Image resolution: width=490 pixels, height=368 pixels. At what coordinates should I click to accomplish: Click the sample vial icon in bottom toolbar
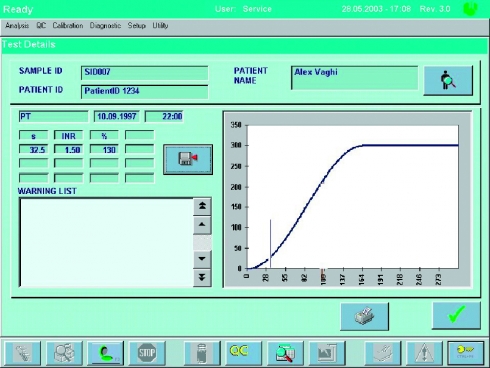pyautogui.click(x=202, y=353)
